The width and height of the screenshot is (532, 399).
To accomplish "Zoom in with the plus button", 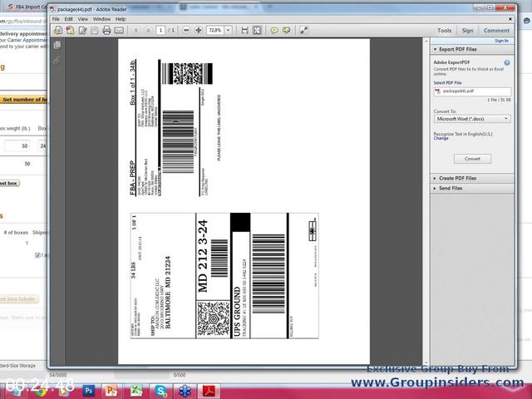I will pyautogui.click(x=199, y=30).
